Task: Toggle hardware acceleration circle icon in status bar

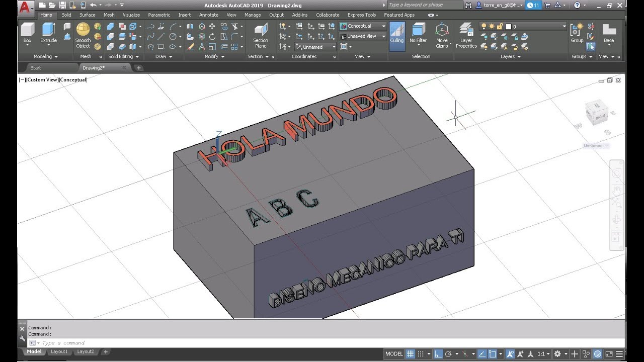Action: 598,354
